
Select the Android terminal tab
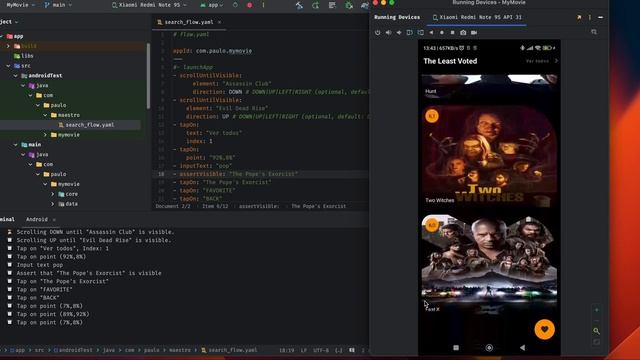37,219
